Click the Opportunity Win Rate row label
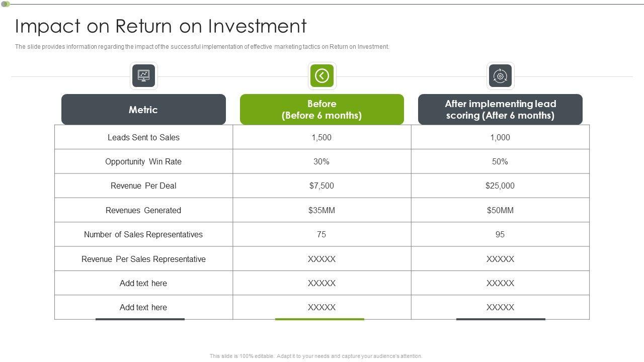The height and width of the screenshot is (362, 644). [143, 161]
